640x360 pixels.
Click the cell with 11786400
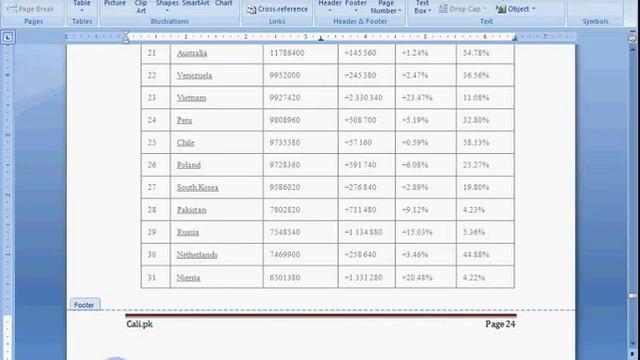point(301,53)
